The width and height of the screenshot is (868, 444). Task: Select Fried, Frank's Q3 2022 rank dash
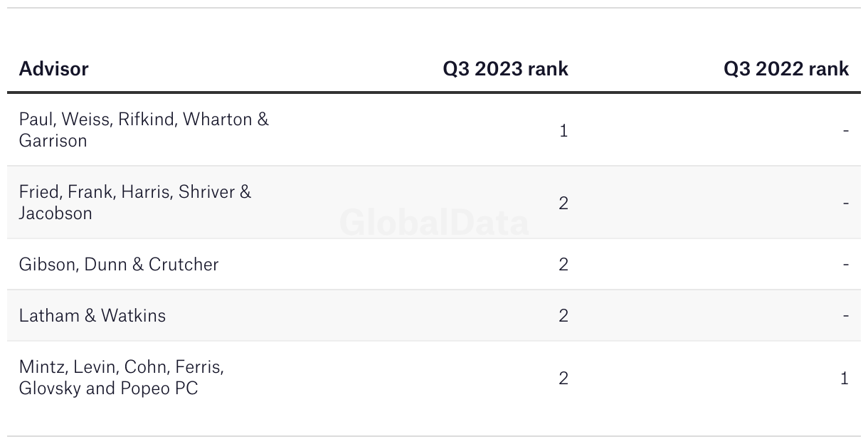pyautogui.click(x=845, y=203)
